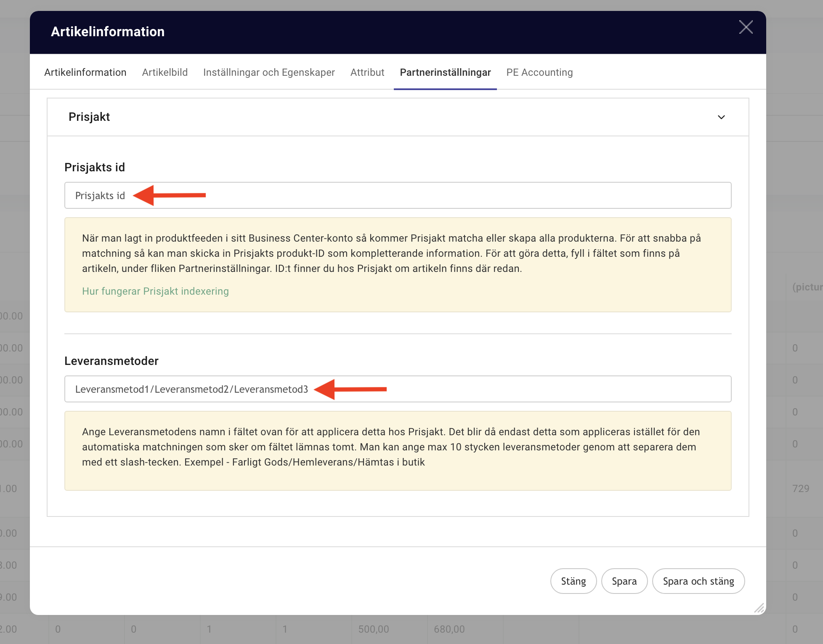
Task: Grab the dialog resize handle corner
Action: (x=759, y=608)
